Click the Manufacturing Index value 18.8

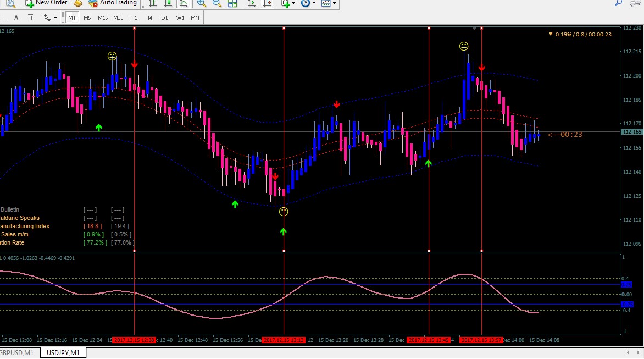pos(92,227)
